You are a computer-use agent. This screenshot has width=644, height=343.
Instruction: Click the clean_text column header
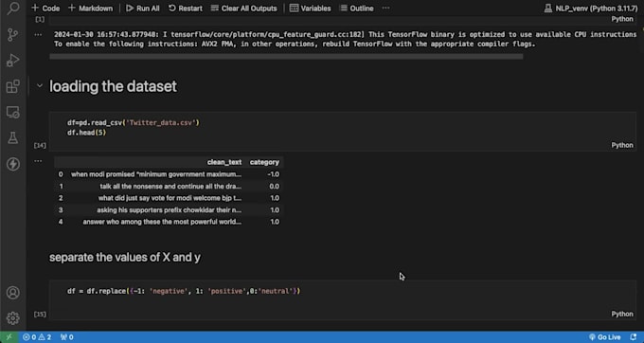pos(224,162)
